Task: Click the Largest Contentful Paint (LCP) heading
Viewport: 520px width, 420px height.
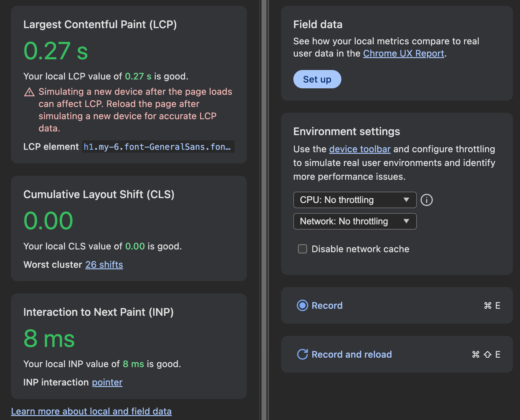Action: (x=100, y=24)
